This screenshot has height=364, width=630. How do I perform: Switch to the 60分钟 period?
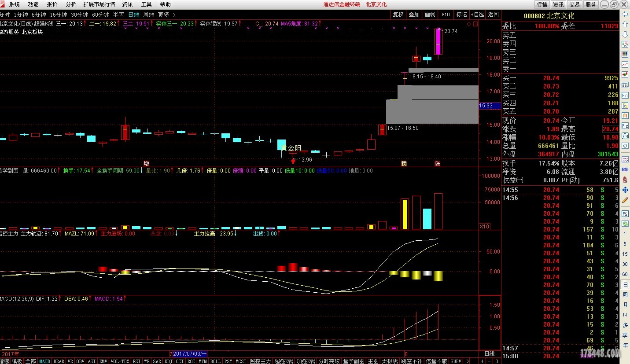[x=100, y=15]
